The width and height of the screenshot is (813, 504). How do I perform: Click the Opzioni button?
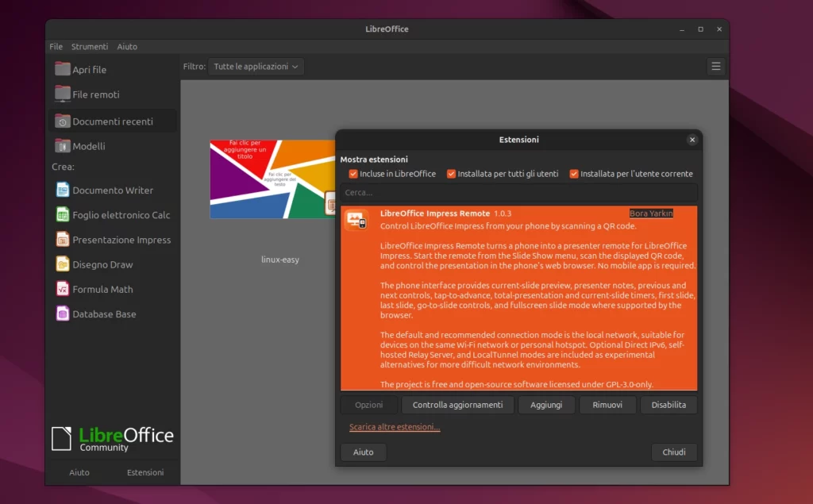click(x=368, y=405)
